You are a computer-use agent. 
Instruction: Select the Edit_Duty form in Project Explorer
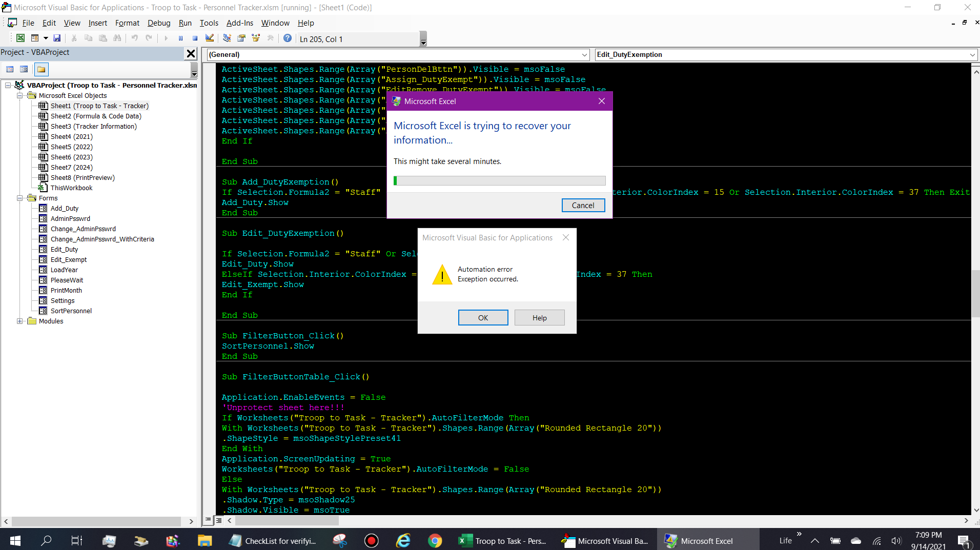click(x=64, y=249)
